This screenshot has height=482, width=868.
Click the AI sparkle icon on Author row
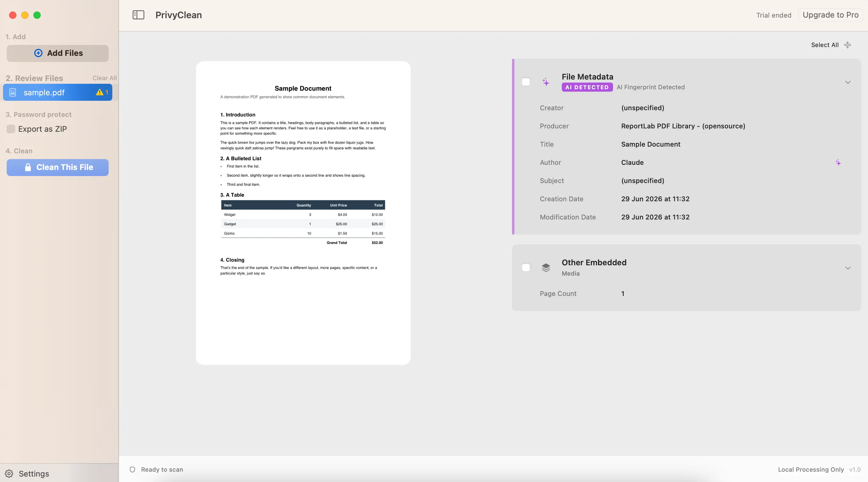[x=838, y=162]
